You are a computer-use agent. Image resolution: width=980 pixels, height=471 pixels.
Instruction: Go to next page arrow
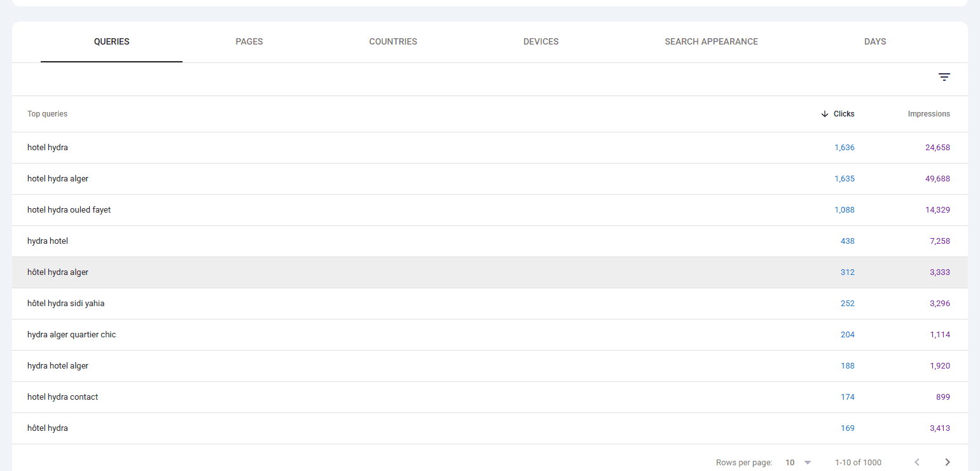click(x=948, y=462)
